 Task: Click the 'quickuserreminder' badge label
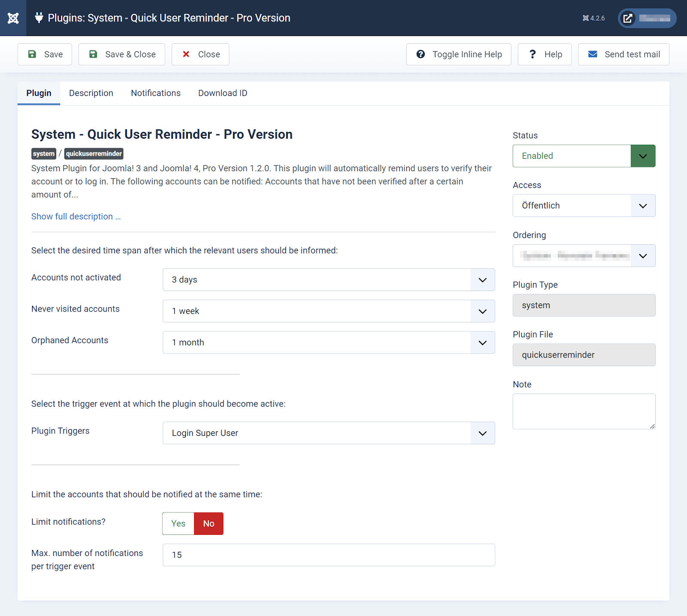point(94,154)
